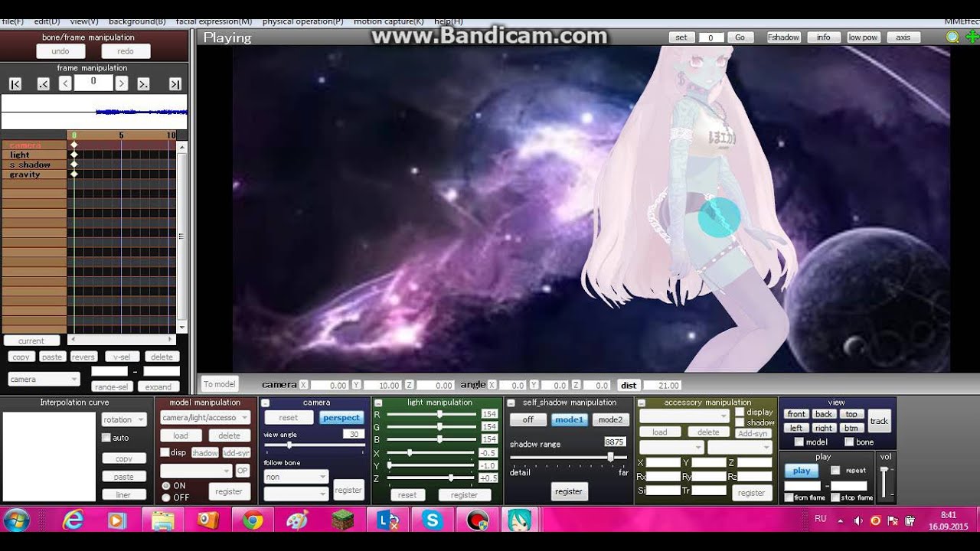Viewport: 980px width, 551px height.
Task: Open the edit(D) menu
Action: coord(47,21)
